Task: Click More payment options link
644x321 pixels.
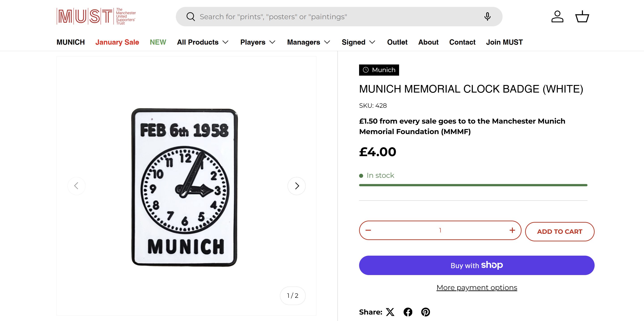Action: click(477, 288)
